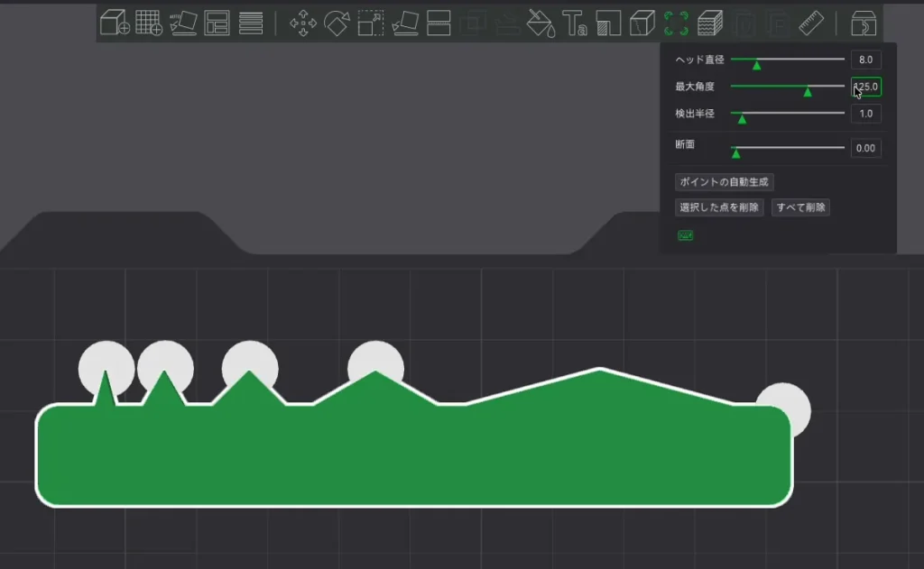The image size is (924, 569).
Task: Open the Cut tool
Action: (x=439, y=23)
